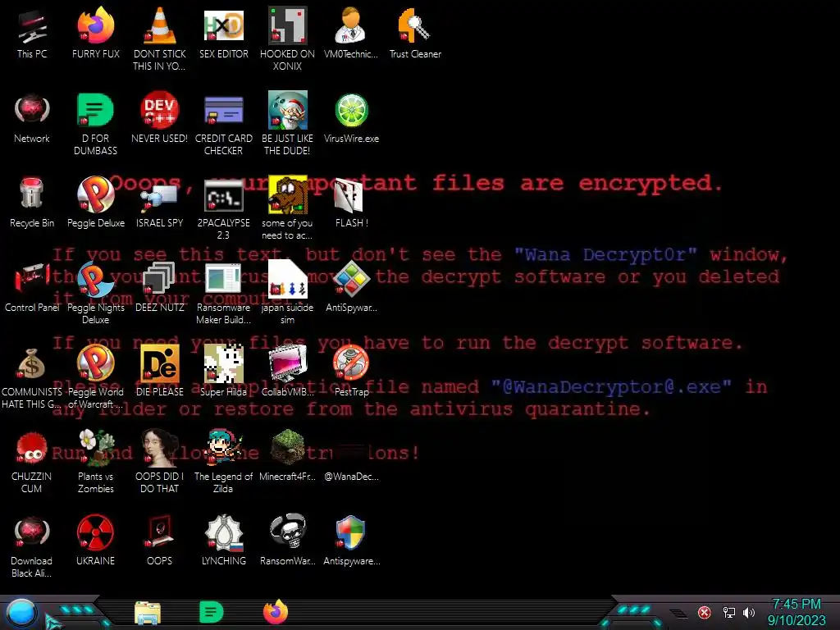Open the green chat app in taskbar
This screenshot has width=840, height=630.
click(x=211, y=612)
